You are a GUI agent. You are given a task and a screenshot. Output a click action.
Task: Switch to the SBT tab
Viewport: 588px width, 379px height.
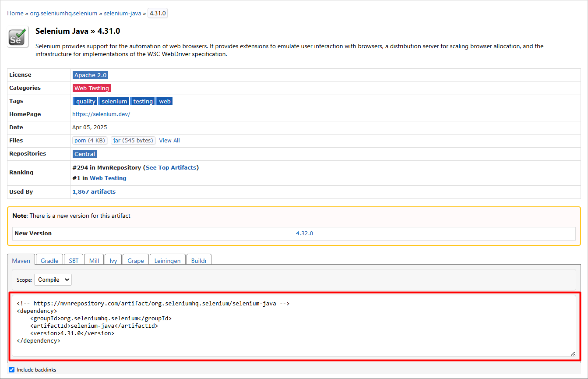pos(74,261)
